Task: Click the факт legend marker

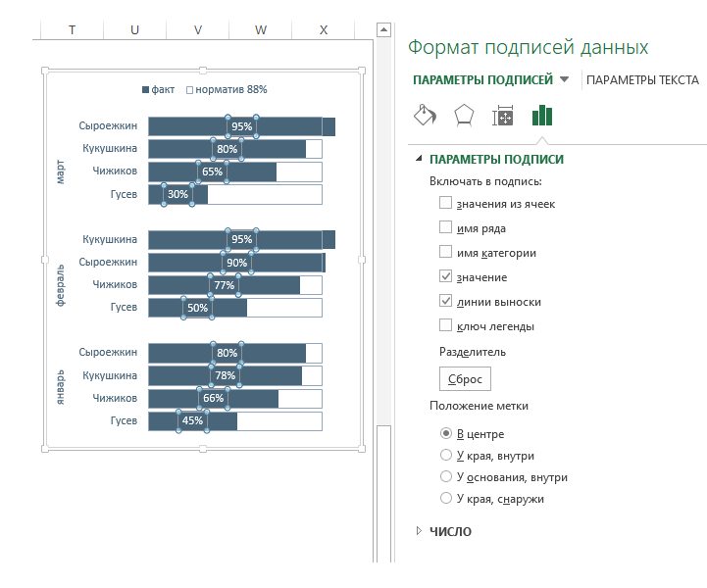Action: tap(146, 89)
